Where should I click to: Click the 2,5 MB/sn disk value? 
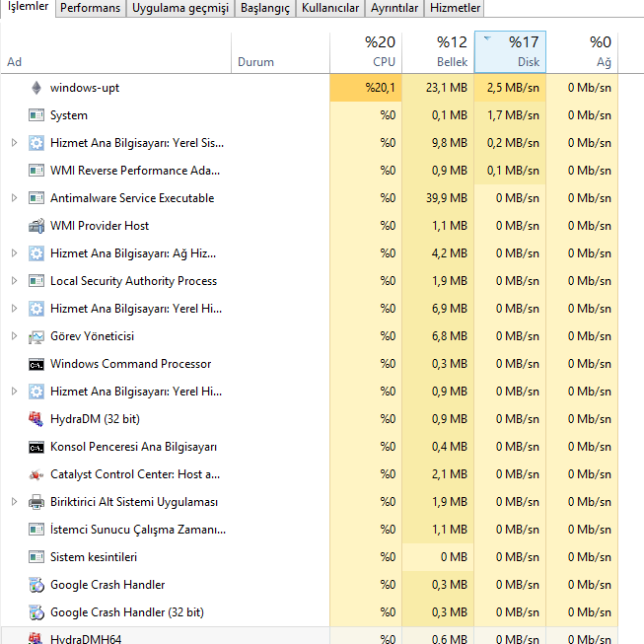tap(513, 88)
